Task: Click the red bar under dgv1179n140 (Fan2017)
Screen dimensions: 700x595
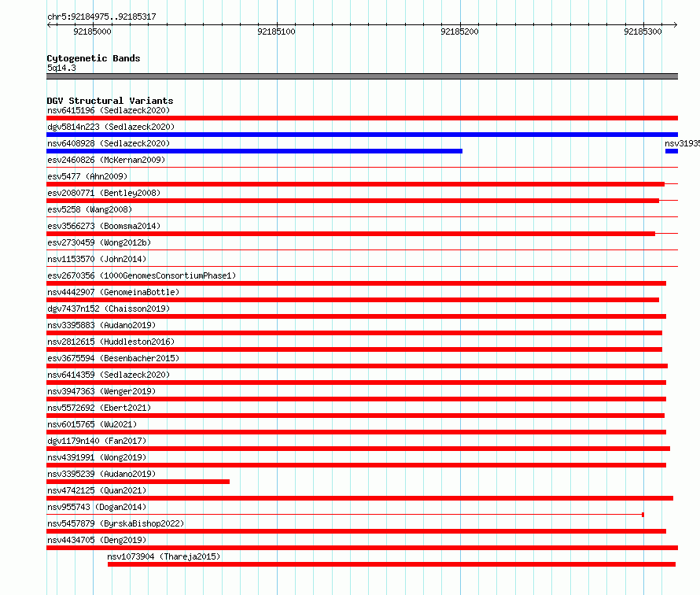Action: point(358,449)
